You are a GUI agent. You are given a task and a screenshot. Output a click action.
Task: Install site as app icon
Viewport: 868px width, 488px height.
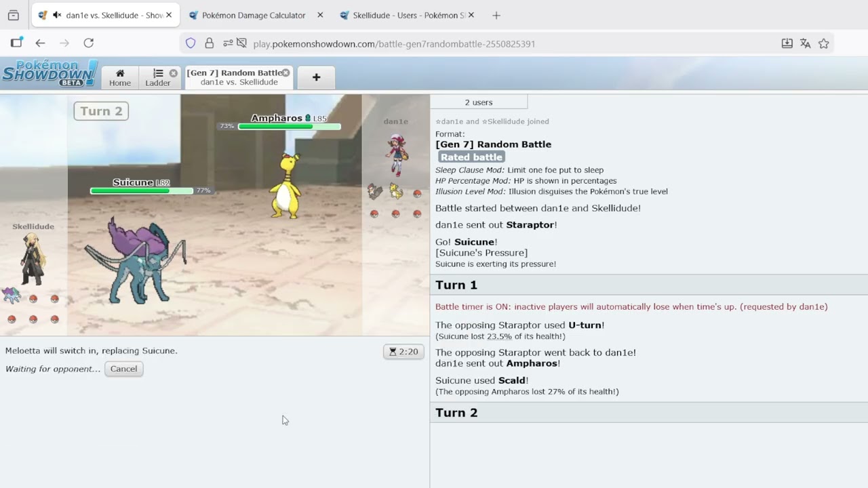click(787, 43)
